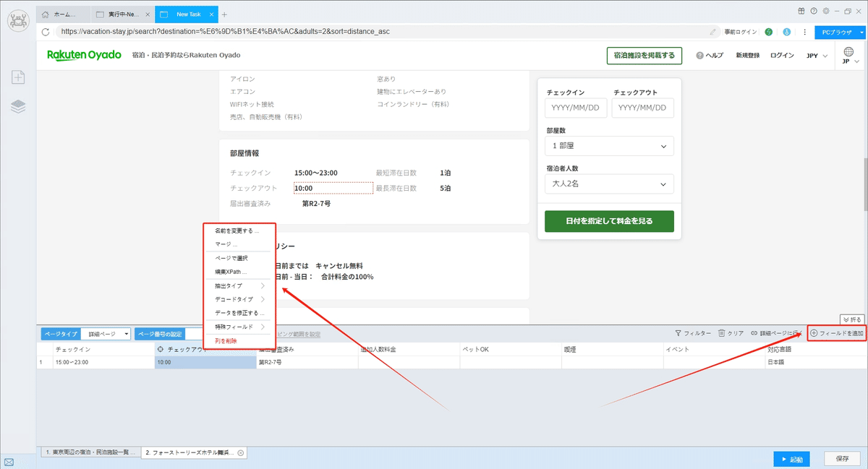868x469 pixels.
Task: Open the 宿泊者人数 大人2名 dropdown
Action: tap(610, 184)
